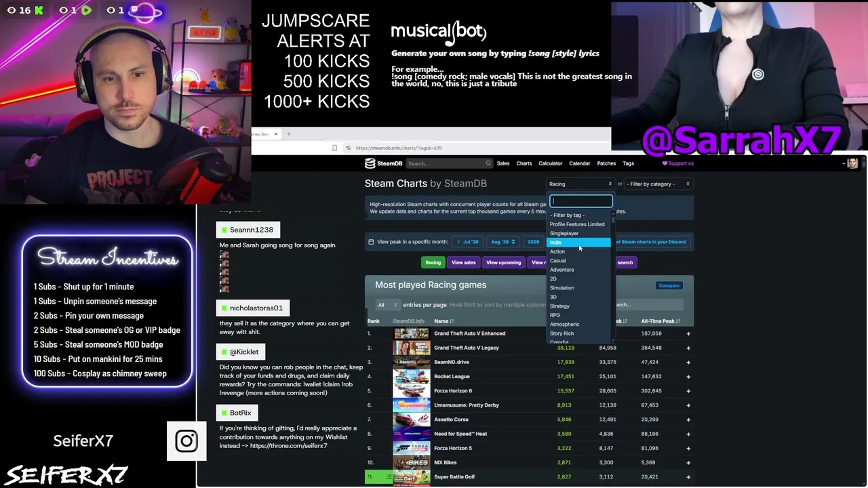Open the Racing tag filter dropdown
Viewport: 868px width, 488px height.
coord(580,184)
